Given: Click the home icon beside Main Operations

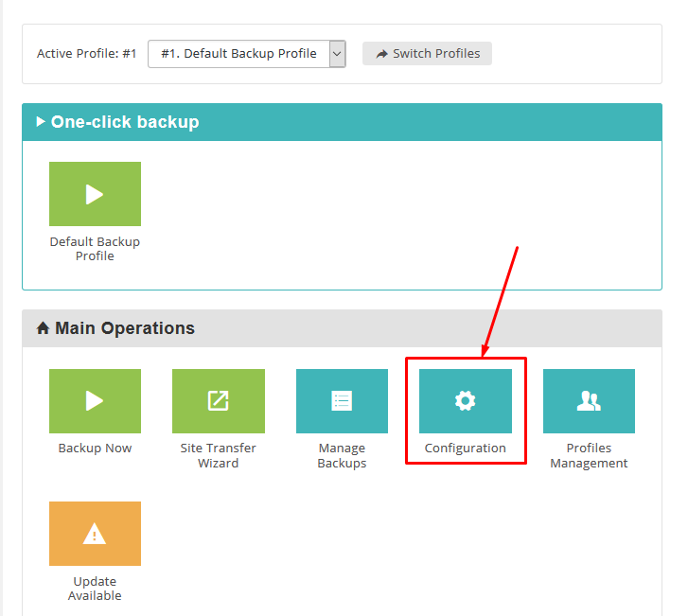Looking at the screenshot, I should pos(43,328).
